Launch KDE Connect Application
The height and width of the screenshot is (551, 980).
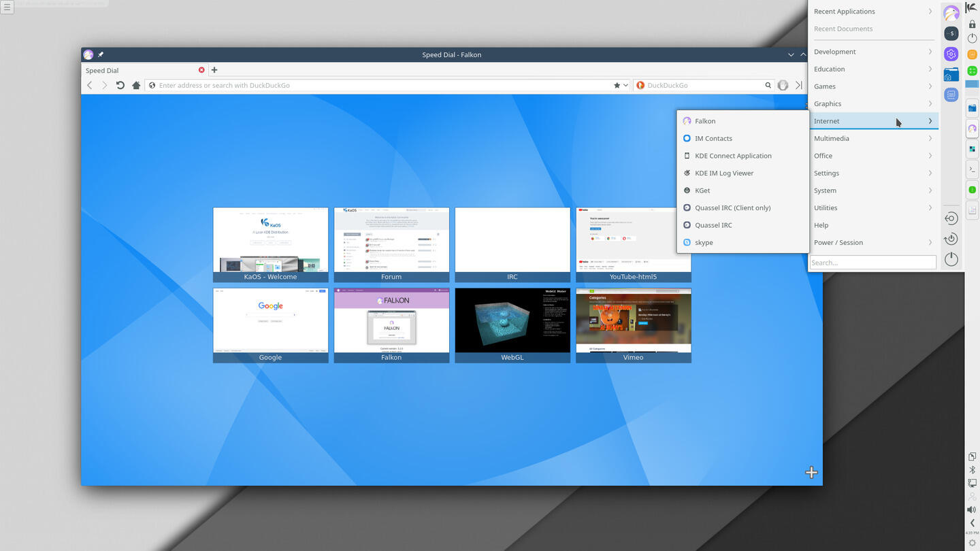(x=742, y=156)
